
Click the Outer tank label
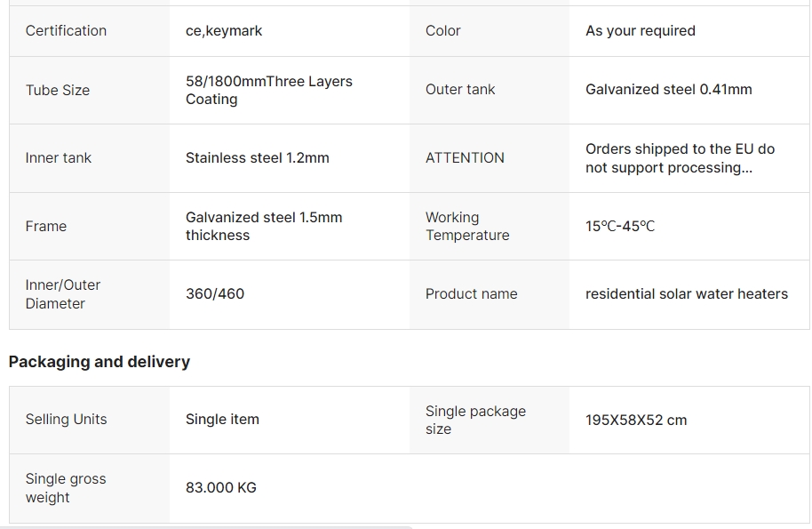(460, 90)
